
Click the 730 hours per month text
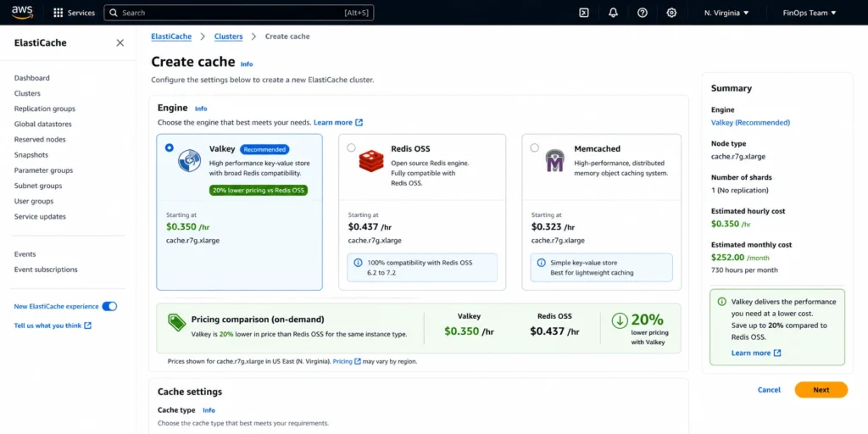pos(744,270)
